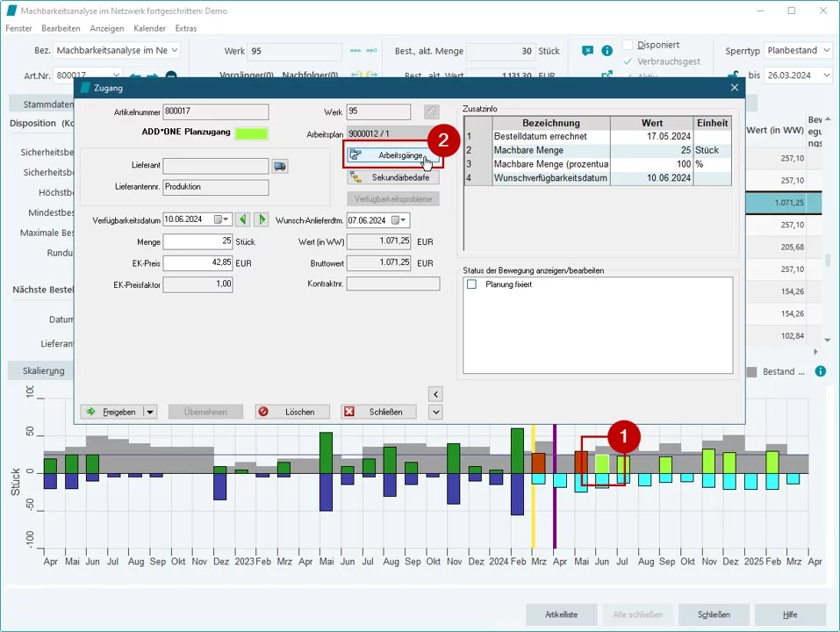Open the Bearbeiten menu
The width and height of the screenshot is (840, 632).
pyautogui.click(x=61, y=28)
